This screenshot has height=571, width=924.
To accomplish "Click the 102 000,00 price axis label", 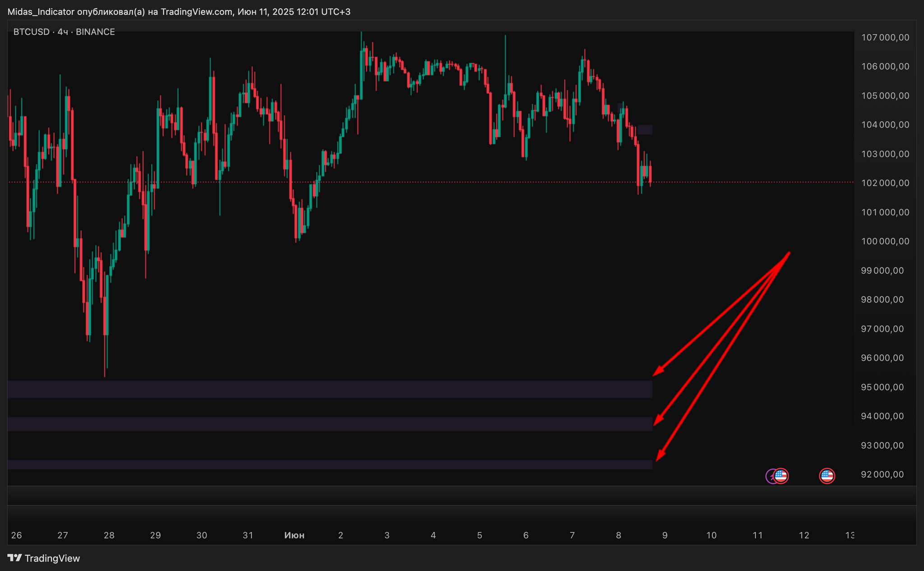I will [885, 183].
